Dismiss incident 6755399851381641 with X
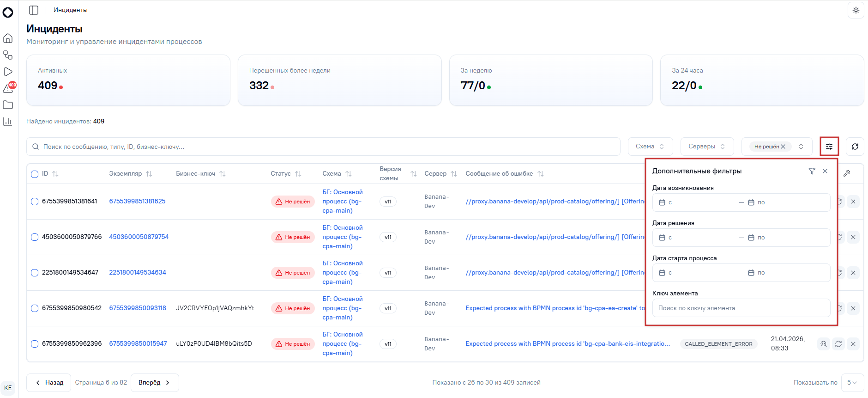Screen dimensions: 868x398 pyautogui.click(x=853, y=202)
